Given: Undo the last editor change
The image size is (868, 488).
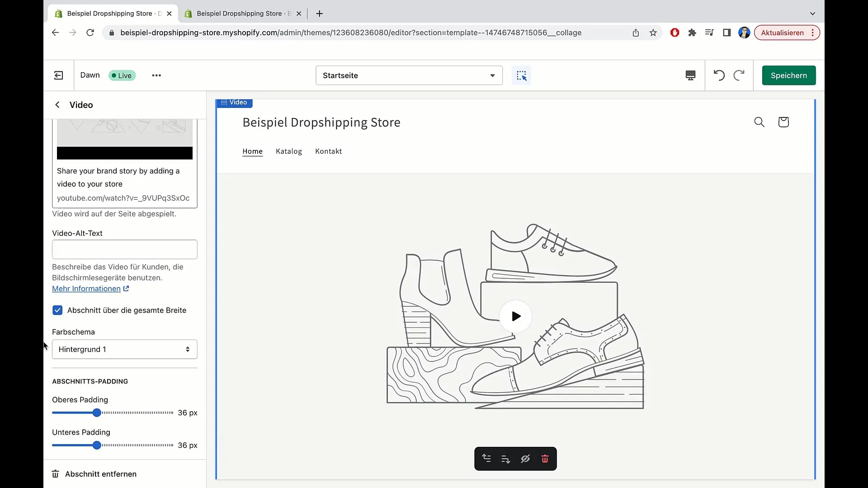Looking at the screenshot, I should pyautogui.click(x=719, y=75).
